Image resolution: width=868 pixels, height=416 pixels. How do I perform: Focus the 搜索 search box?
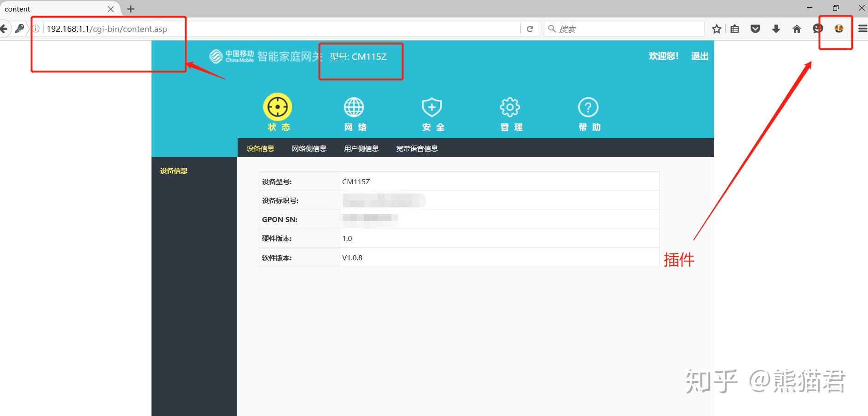click(624, 29)
